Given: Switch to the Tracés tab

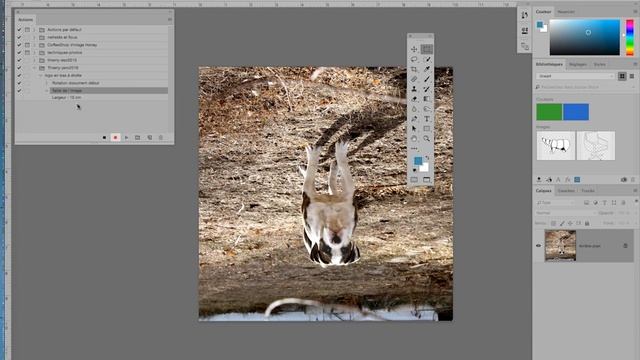Looking at the screenshot, I should tap(588, 191).
